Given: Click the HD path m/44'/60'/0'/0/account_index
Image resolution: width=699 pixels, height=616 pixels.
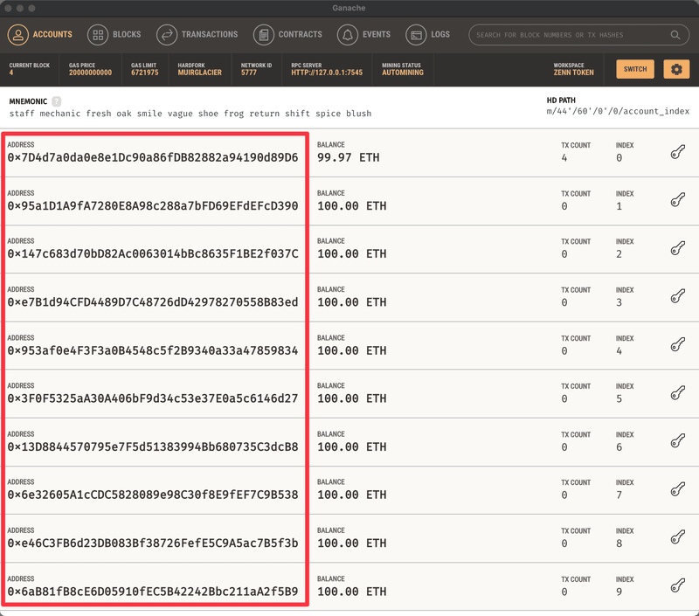Looking at the screenshot, I should 618,112.
